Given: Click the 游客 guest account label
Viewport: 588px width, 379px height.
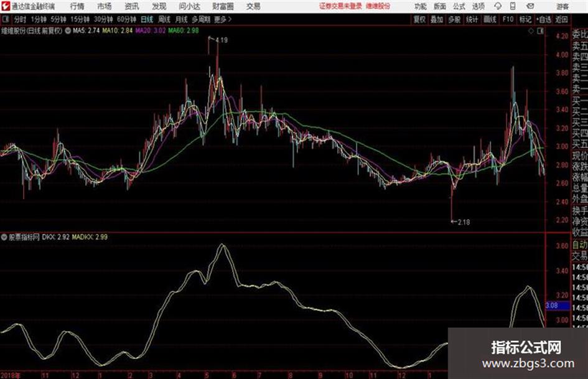Looking at the screenshot, I should click(x=562, y=7).
